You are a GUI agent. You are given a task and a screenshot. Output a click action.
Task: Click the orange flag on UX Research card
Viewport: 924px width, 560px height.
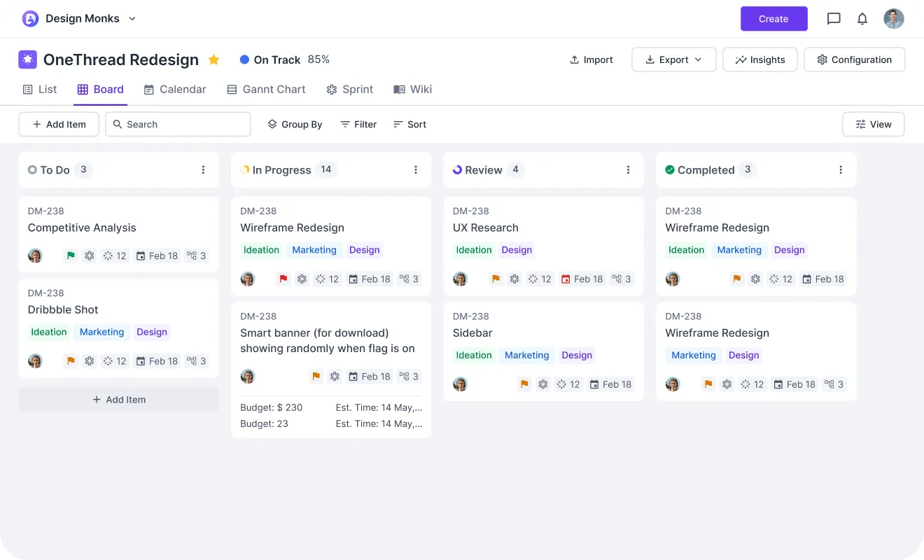(496, 279)
